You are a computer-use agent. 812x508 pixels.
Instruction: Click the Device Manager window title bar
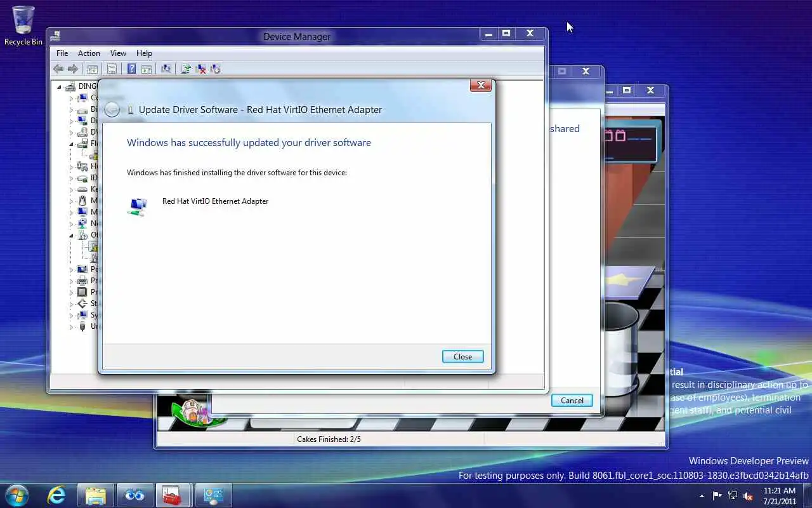297,37
